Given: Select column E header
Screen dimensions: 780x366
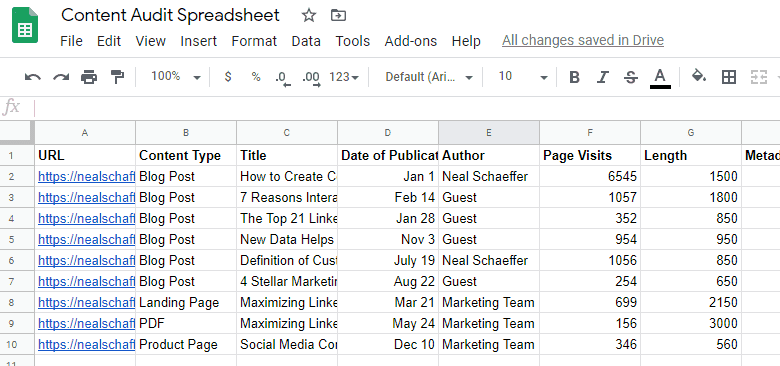Looking at the screenshot, I should click(488, 133).
